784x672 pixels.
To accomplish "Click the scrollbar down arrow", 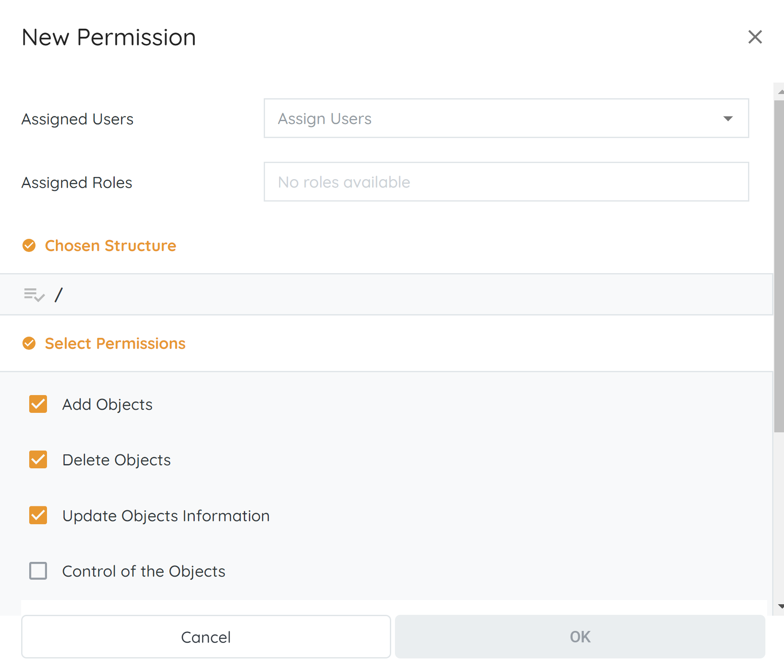I will coord(780,606).
